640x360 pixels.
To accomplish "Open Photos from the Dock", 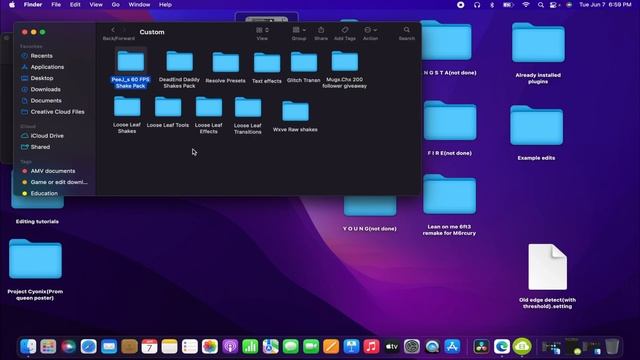I will coord(210,347).
